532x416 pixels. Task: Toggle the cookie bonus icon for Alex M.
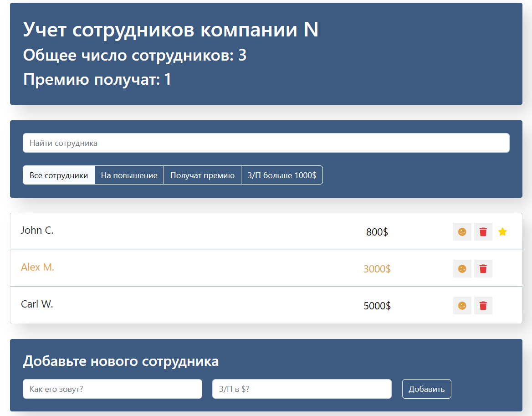(x=462, y=269)
